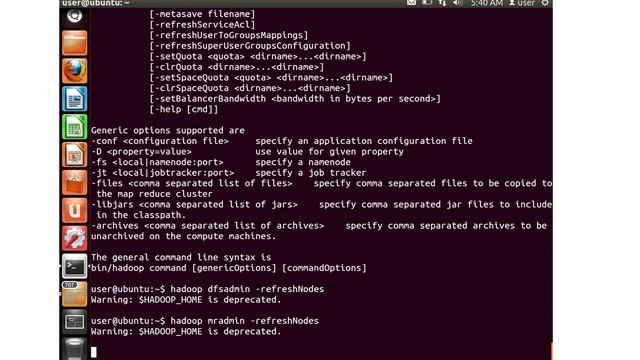Image resolution: width=640 pixels, height=360 pixels.
Task: Click 'the map reduce cluster' line
Action: (x=154, y=194)
